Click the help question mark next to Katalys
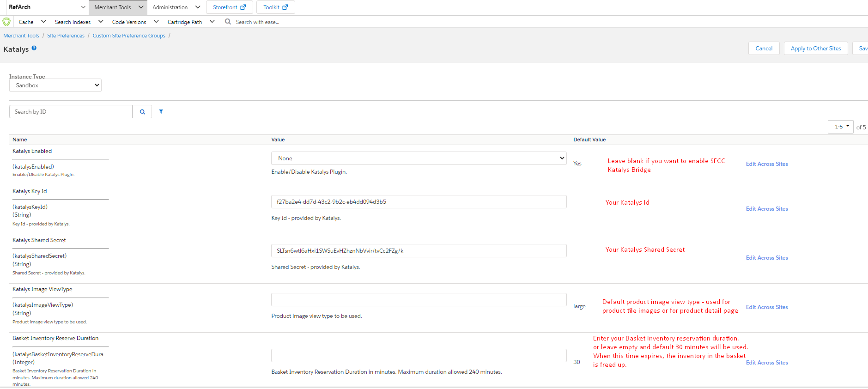Viewport: 868px width, 389px height. pos(34,48)
